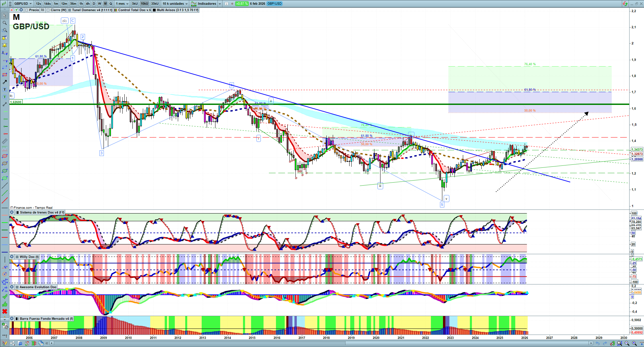The height and width of the screenshot is (347, 644).
Task: Open Control Total Doc v.6 indicator label
Action: click(132, 10)
